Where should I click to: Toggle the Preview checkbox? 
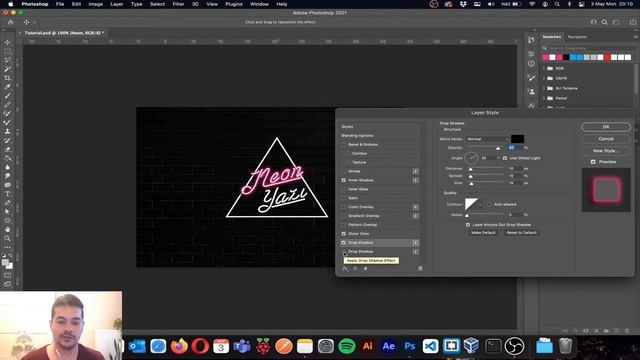coord(593,162)
